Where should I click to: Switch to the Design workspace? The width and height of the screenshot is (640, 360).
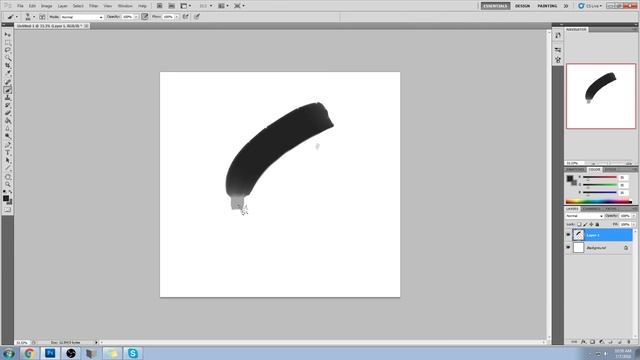coord(522,6)
